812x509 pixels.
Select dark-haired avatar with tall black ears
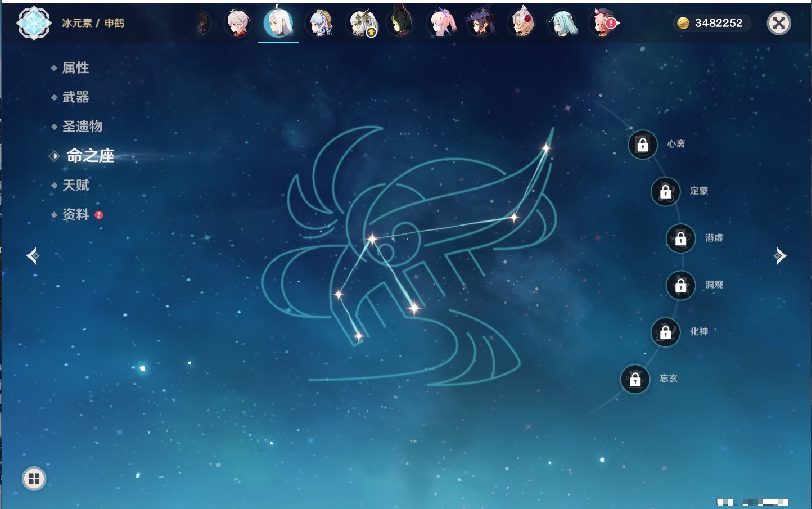(x=400, y=22)
